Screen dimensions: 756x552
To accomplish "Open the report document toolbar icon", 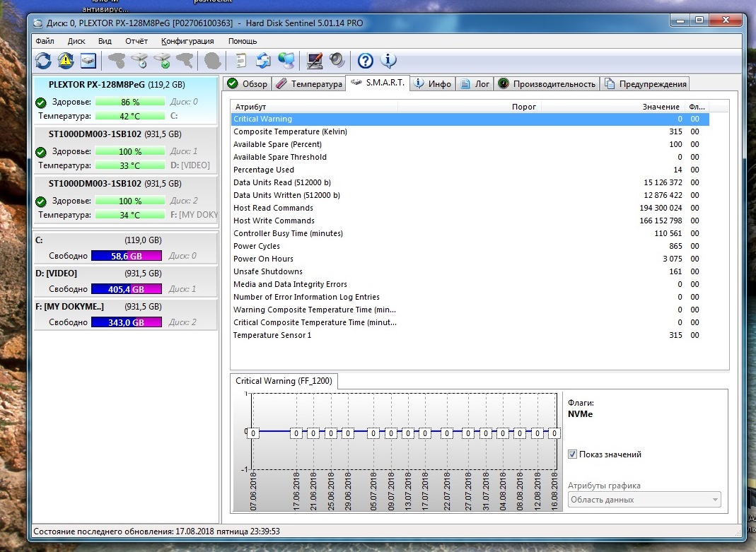I will (x=240, y=61).
